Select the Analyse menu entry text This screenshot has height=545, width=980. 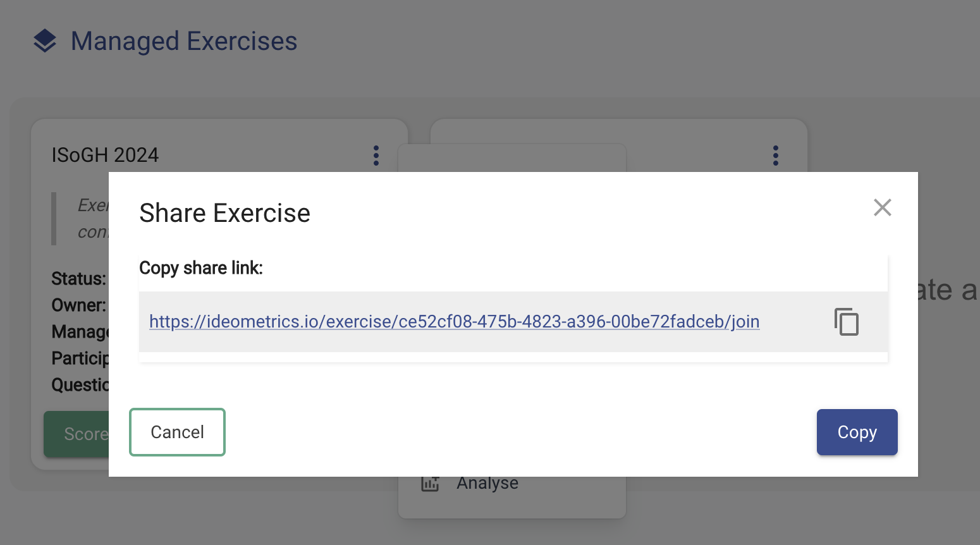[487, 483]
